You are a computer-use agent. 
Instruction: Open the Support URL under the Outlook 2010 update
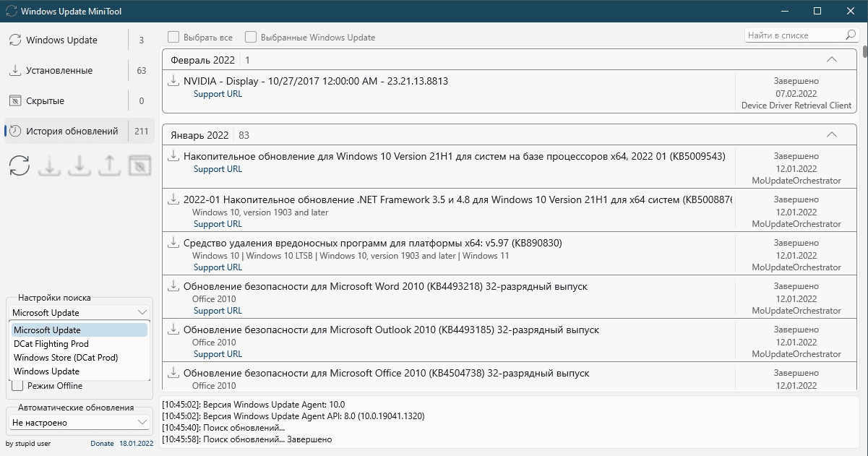[218, 354]
